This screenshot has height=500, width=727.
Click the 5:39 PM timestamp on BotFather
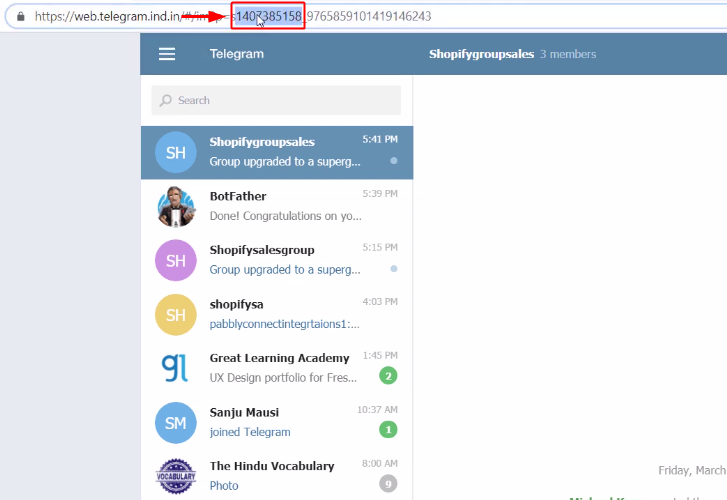380,193
